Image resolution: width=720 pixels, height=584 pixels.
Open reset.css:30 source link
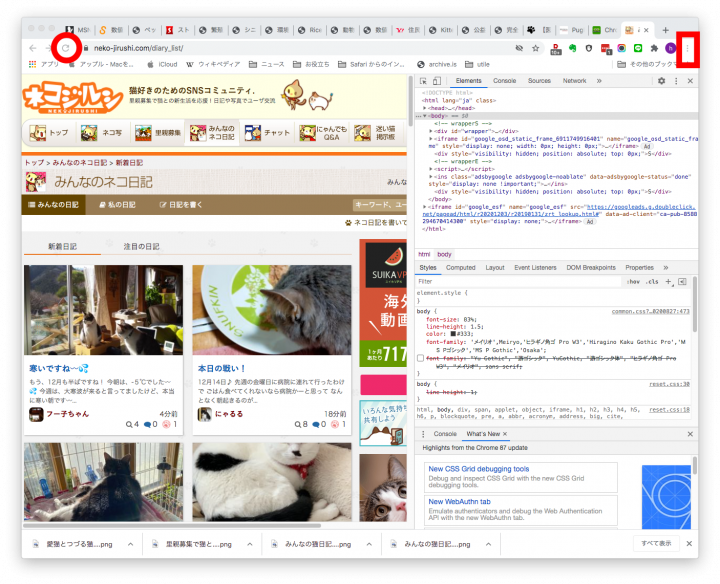(669, 384)
